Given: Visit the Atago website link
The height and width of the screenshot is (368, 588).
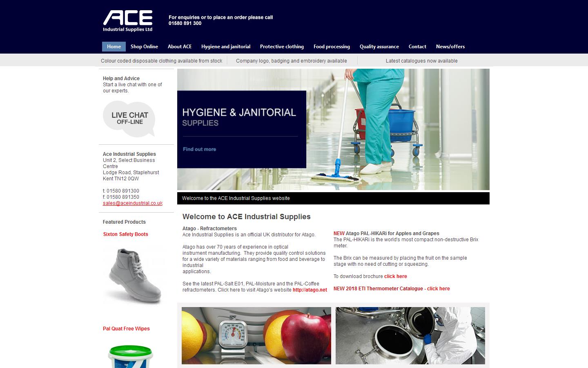Looking at the screenshot, I should tap(310, 289).
